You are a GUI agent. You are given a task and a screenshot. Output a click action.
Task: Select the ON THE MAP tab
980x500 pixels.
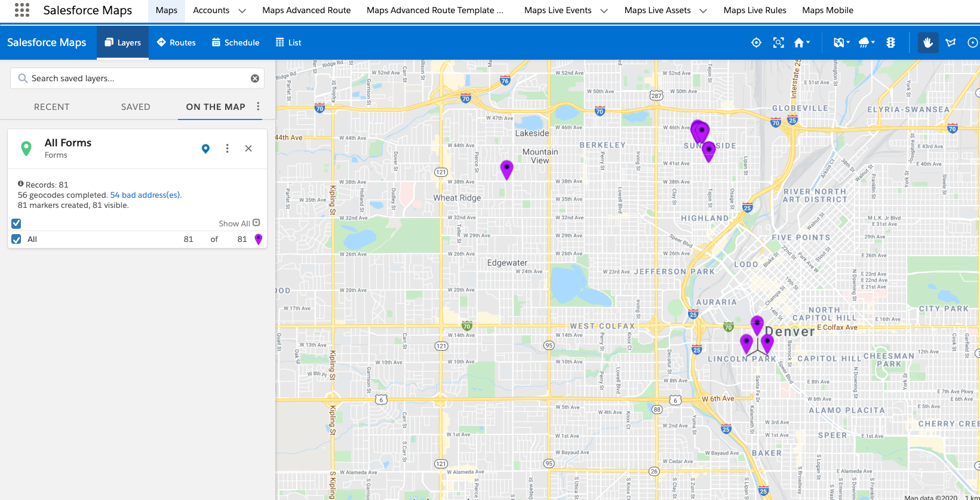click(x=216, y=107)
